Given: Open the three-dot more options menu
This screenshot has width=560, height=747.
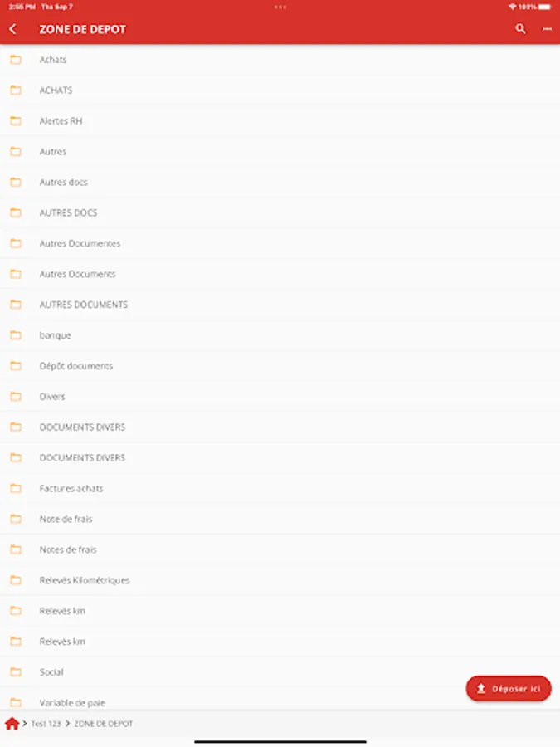Looking at the screenshot, I should (548, 29).
